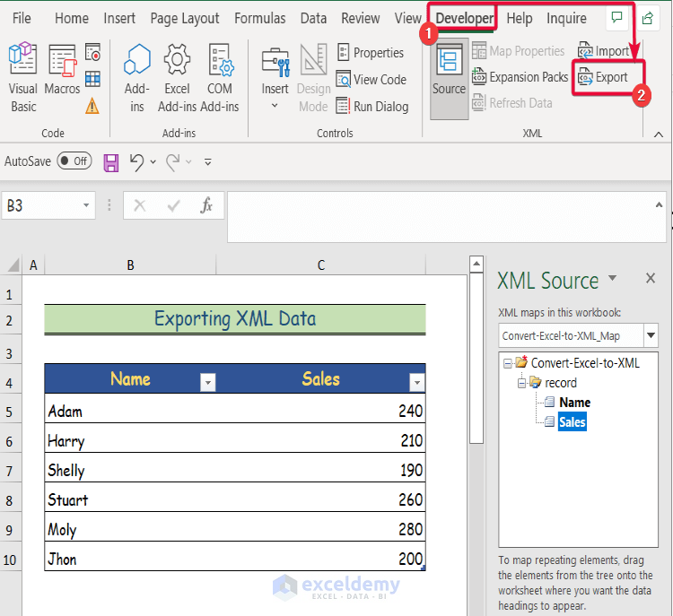Click the Share icon
The image size is (673, 616).
pos(647,18)
